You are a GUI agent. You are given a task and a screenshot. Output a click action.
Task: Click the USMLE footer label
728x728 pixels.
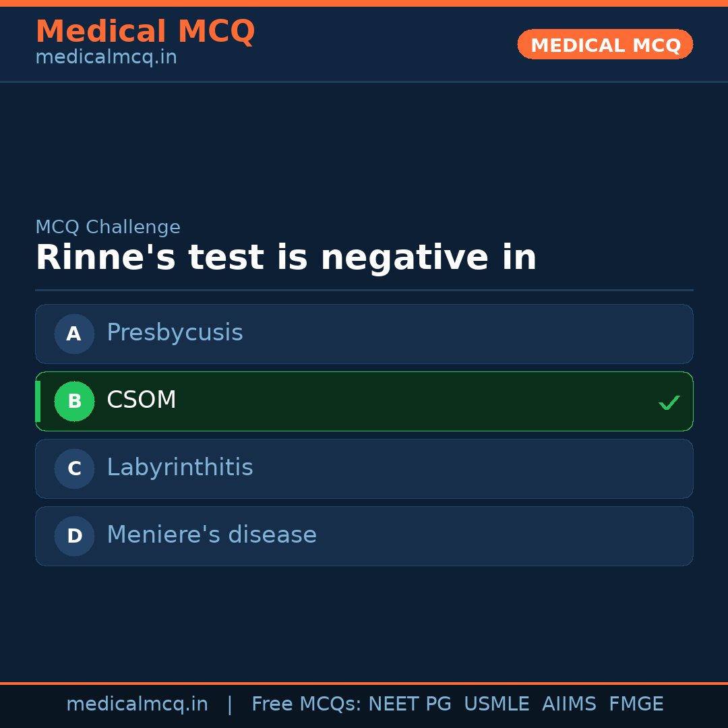(x=497, y=704)
